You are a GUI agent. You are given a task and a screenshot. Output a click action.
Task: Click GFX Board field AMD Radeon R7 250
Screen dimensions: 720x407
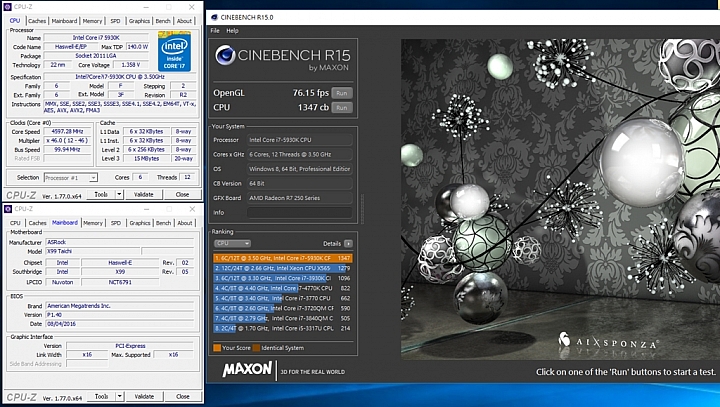click(299, 198)
